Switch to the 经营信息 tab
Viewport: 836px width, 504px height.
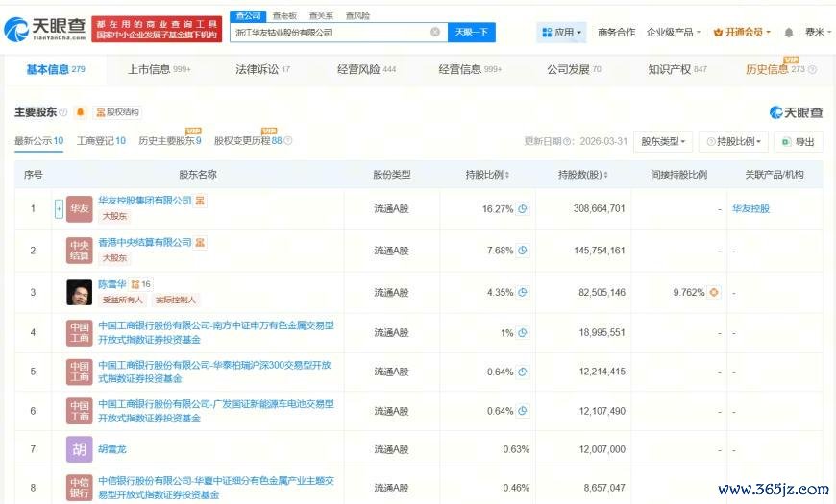click(470, 69)
